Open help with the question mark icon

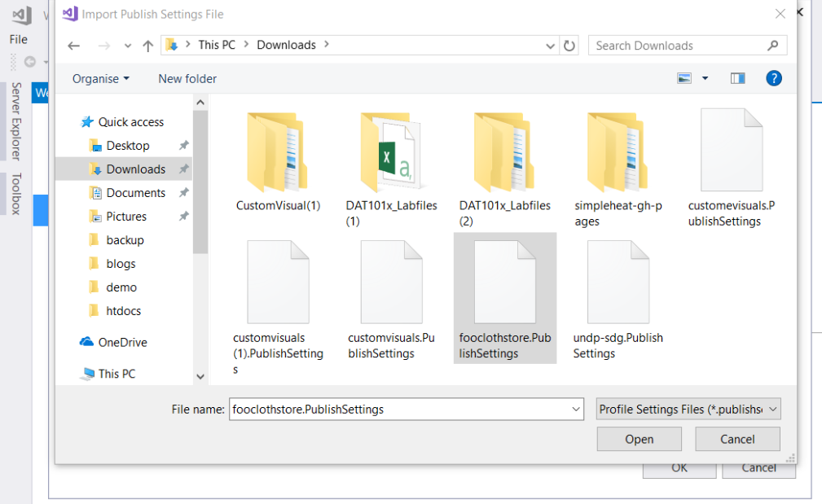coord(774,79)
